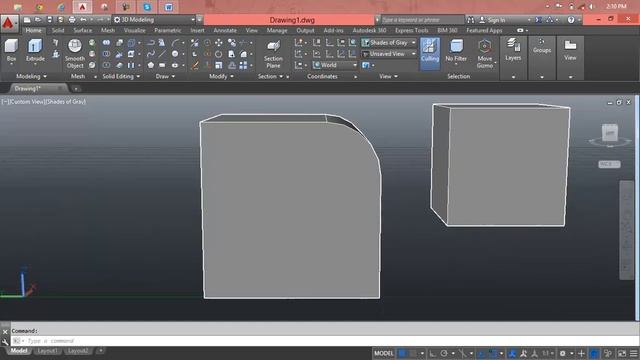The image size is (640, 360).
Task: Click the Sign In button
Action: [x=492, y=20]
